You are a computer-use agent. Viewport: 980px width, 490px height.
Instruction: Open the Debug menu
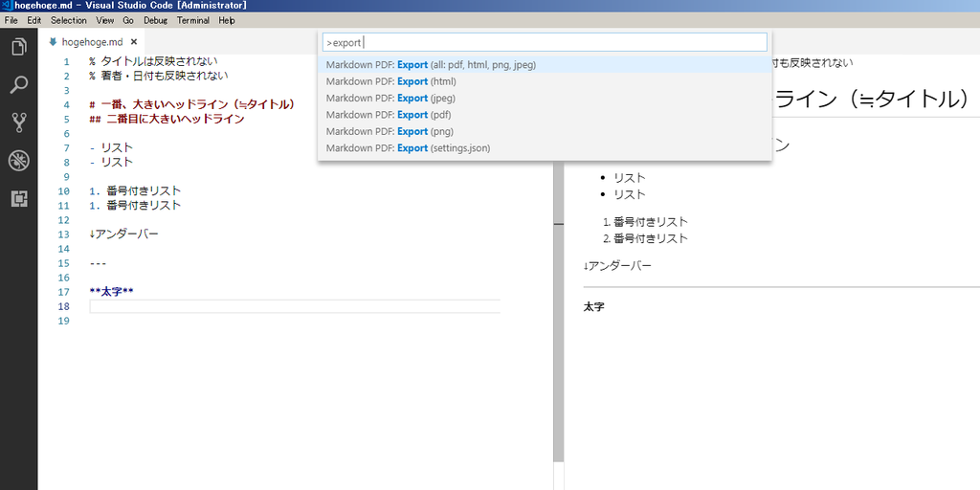pos(156,21)
